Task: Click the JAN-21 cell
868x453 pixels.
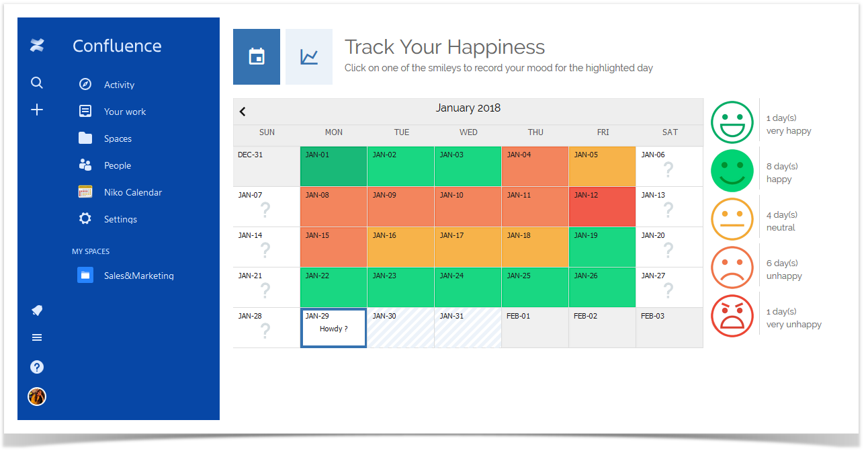Action: coord(267,288)
